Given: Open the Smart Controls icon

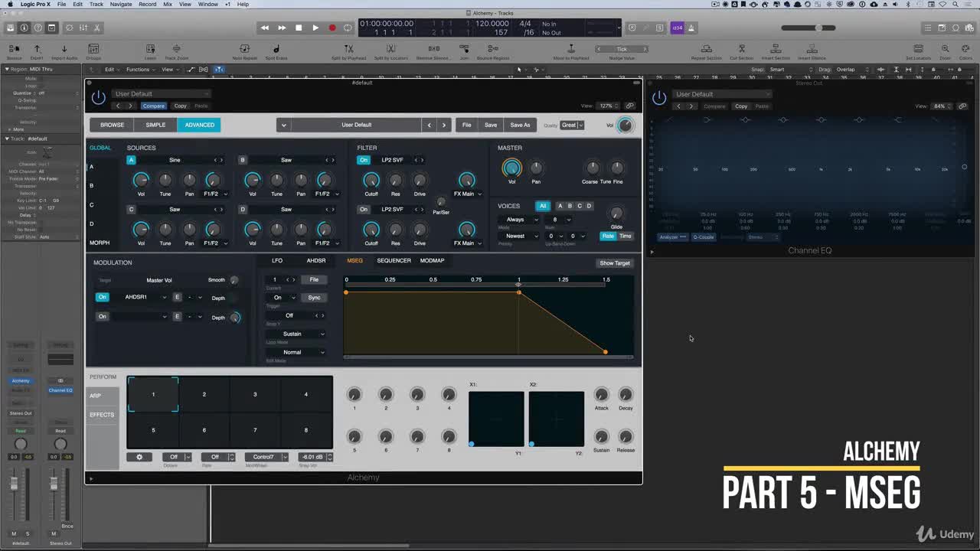Looking at the screenshot, I should click(x=70, y=28).
